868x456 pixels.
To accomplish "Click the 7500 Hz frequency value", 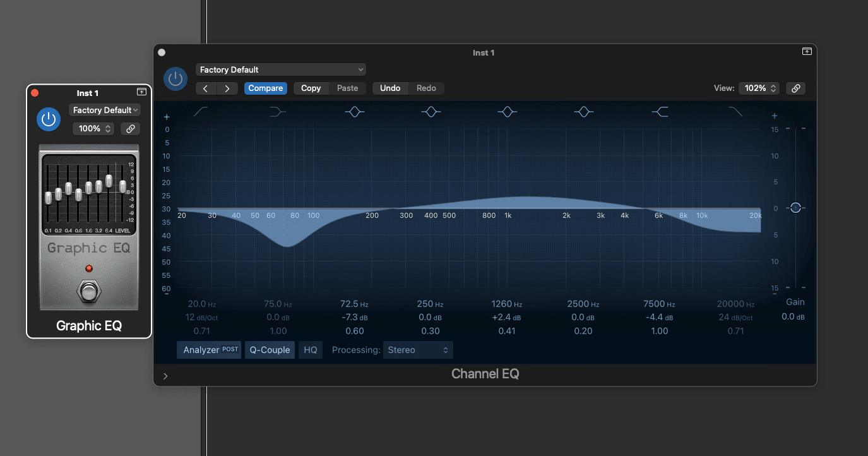I will pyautogui.click(x=660, y=304).
